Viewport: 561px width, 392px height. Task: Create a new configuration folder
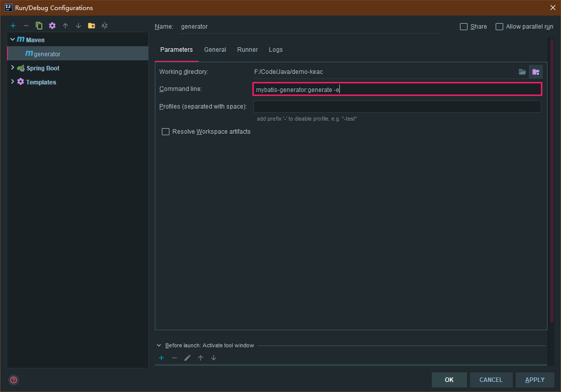(91, 26)
